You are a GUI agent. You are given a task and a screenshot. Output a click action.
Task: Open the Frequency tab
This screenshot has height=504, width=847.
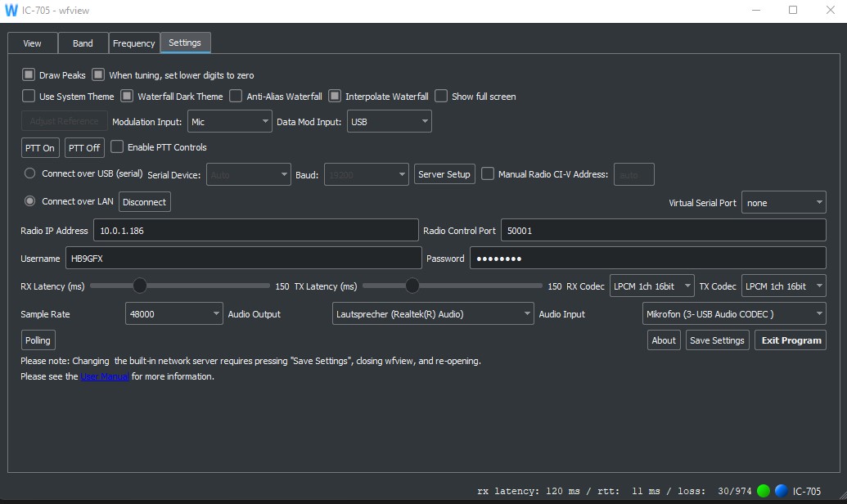pos(133,43)
